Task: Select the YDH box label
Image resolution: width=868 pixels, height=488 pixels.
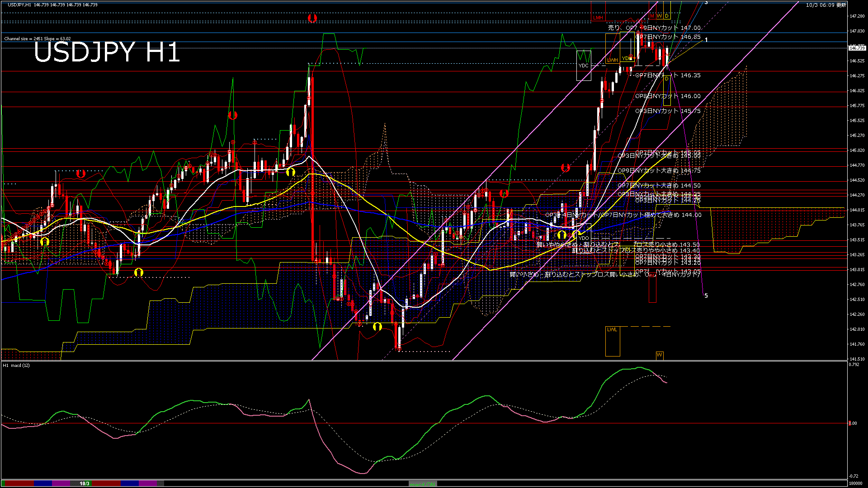Action: click(626, 58)
